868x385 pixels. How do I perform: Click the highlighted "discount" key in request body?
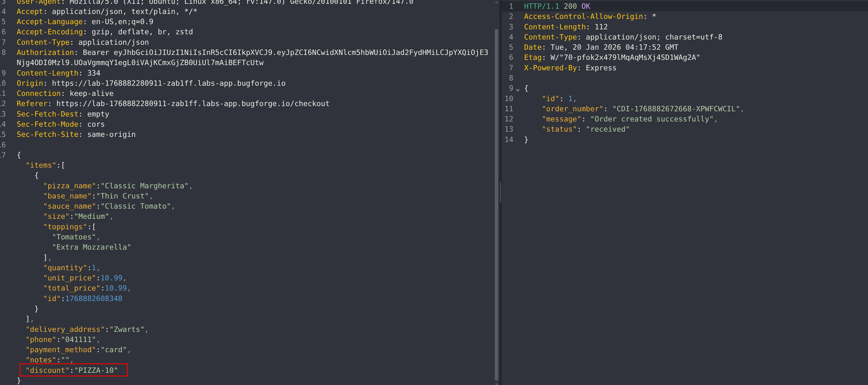pyautogui.click(x=47, y=370)
